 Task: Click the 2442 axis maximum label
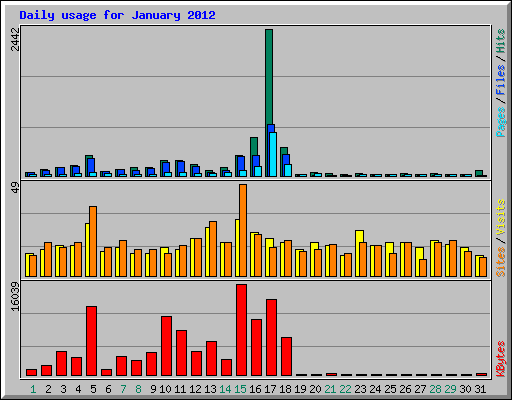pos(15,39)
